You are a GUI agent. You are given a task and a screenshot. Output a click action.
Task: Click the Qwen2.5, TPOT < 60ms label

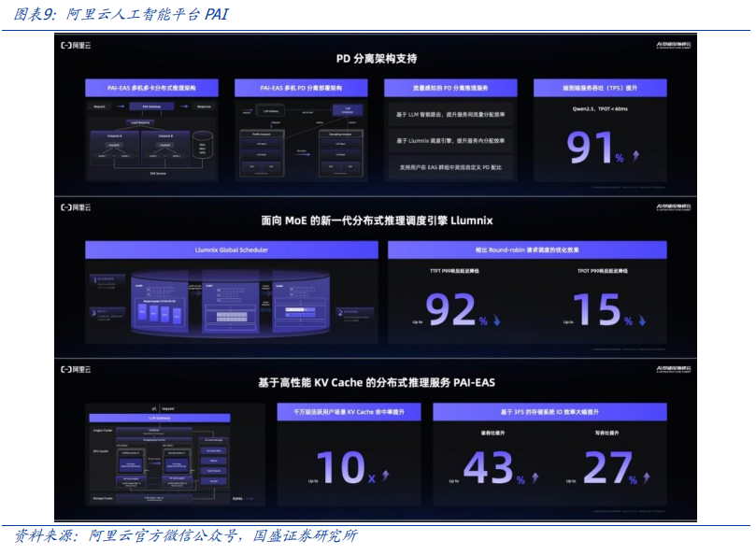tap(600, 109)
